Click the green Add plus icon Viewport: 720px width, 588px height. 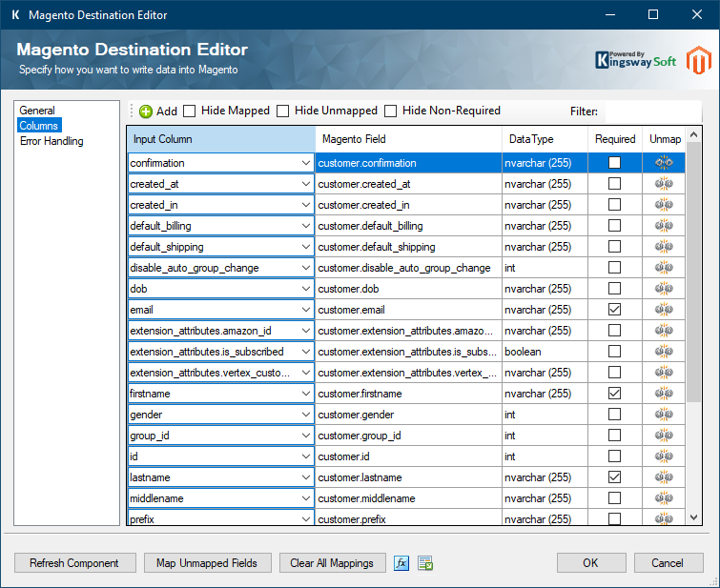146,112
